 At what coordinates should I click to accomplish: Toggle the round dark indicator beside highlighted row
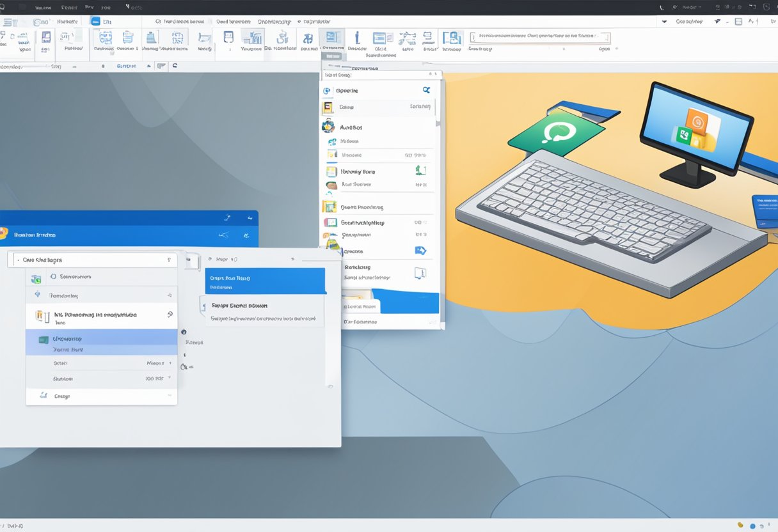(184, 332)
